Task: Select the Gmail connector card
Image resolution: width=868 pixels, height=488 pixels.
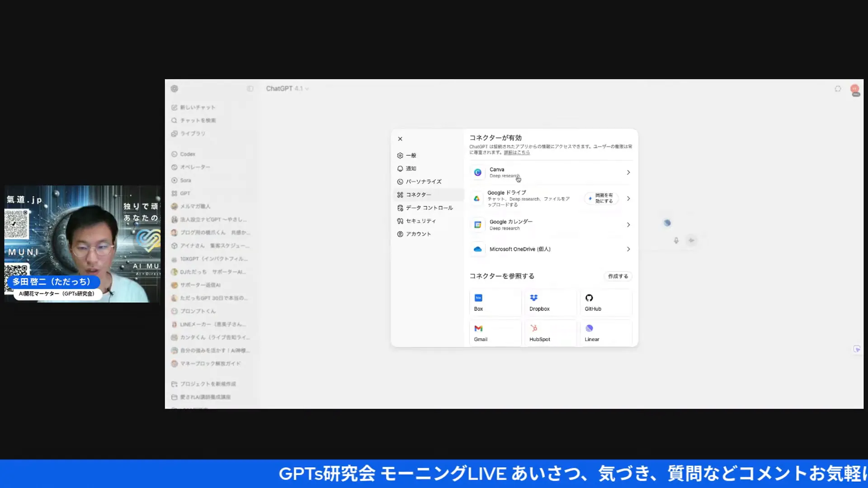Action: click(x=495, y=333)
